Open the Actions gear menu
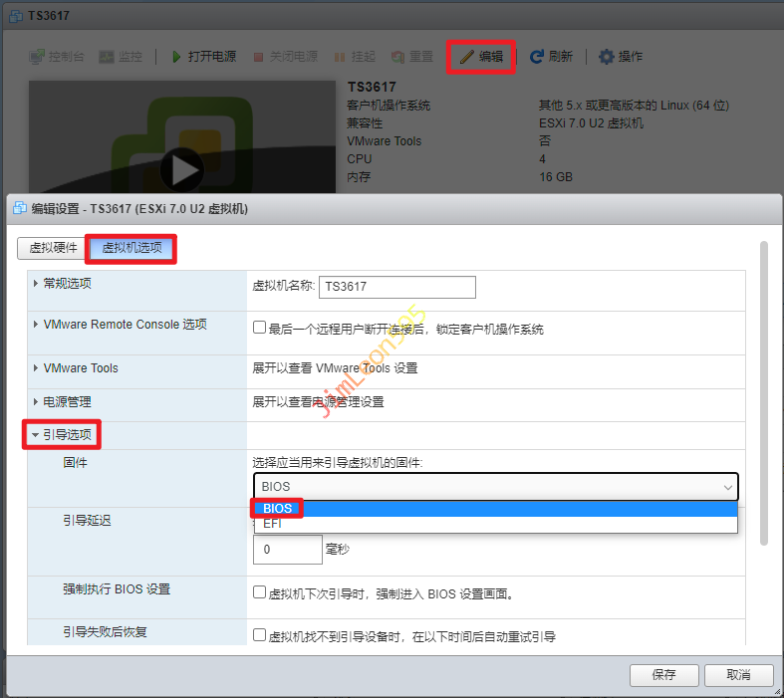Screen dimensions: 784x698 (x=606, y=57)
